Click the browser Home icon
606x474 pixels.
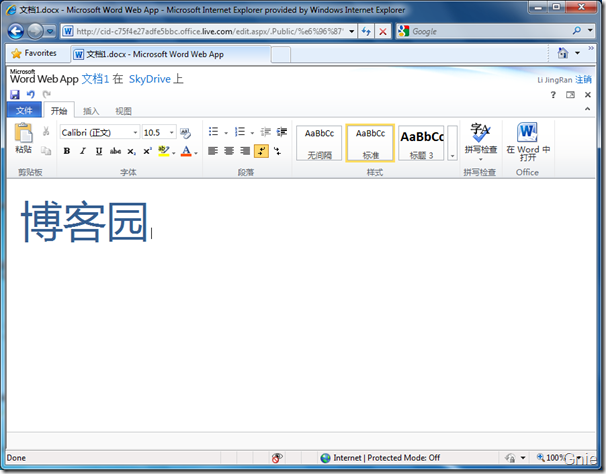click(563, 53)
